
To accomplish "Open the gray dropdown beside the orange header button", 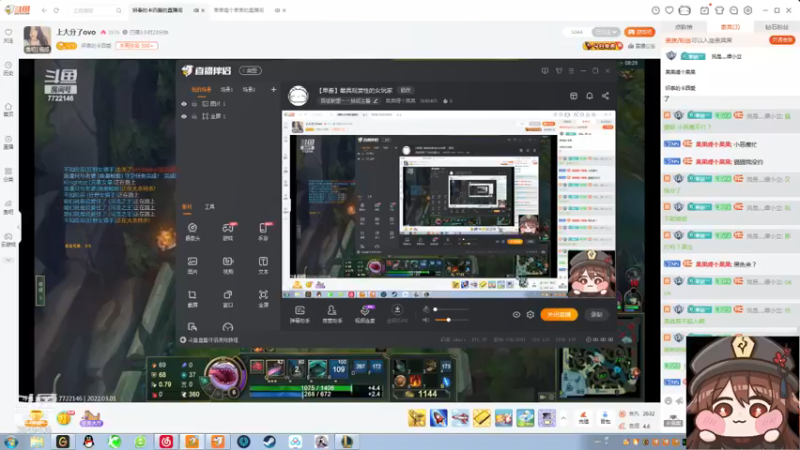I will [x=606, y=32].
